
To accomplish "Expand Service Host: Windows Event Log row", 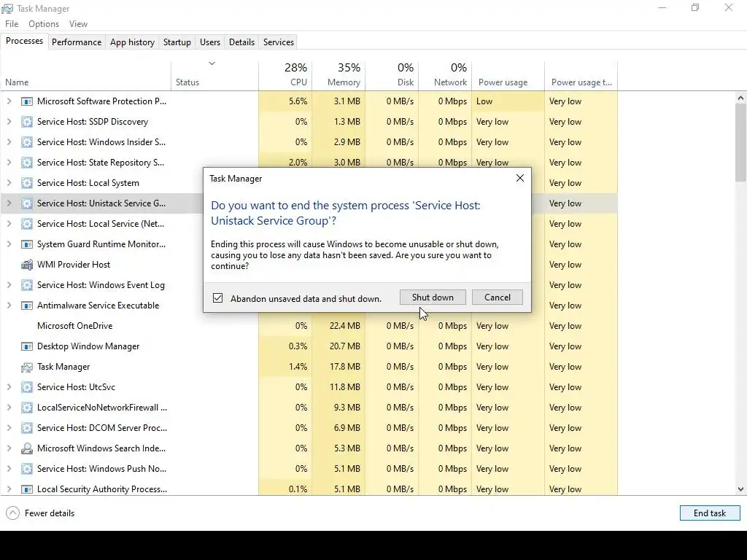I will (9, 285).
